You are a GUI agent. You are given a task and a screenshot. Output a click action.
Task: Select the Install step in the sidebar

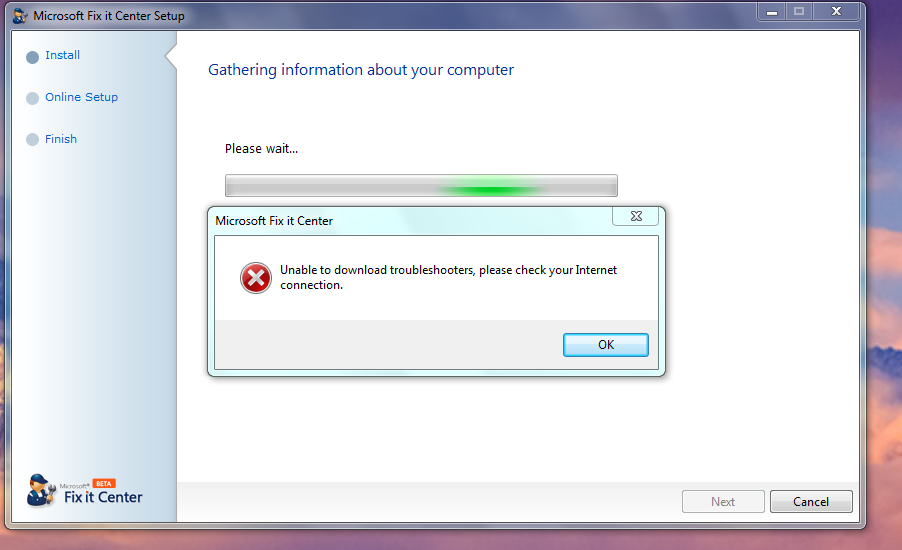point(63,55)
